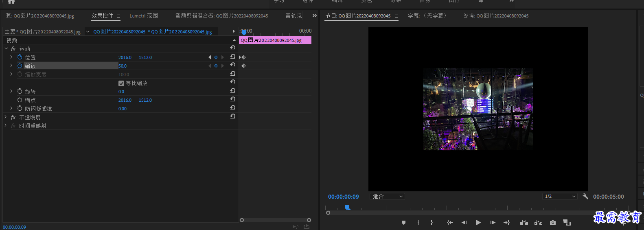Reset the 运动 effect
The height and width of the screenshot is (230, 644).
(x=233, y=48)
